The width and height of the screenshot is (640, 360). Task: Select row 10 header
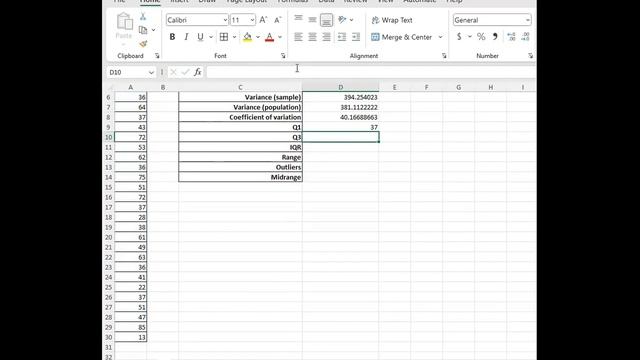109,137
